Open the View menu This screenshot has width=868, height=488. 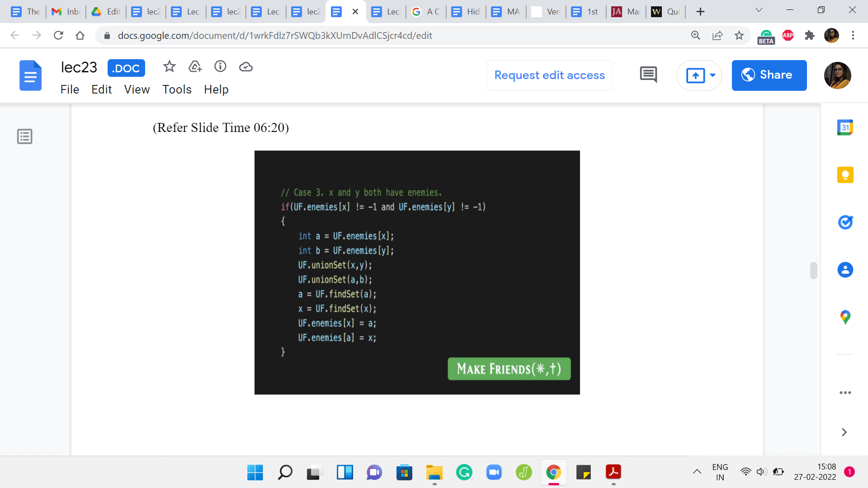[137, 89]
